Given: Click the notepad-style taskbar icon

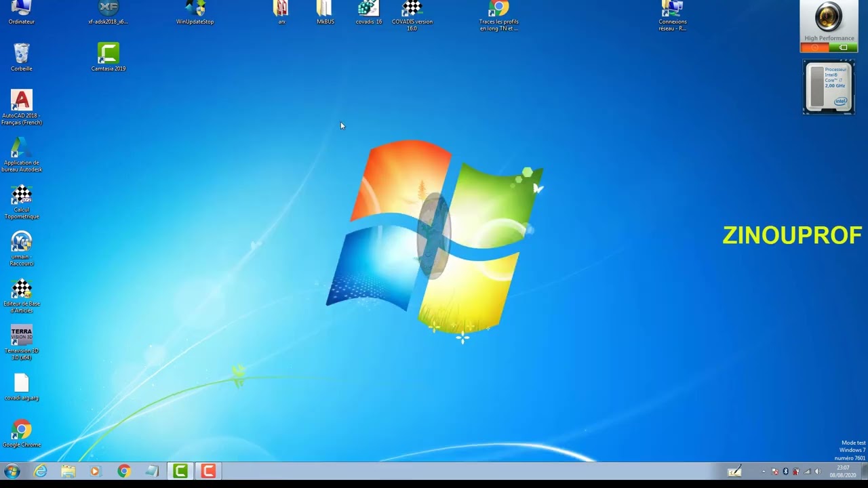Looking at the screenshot, I should pyautogui.click(x=152, y=471).
